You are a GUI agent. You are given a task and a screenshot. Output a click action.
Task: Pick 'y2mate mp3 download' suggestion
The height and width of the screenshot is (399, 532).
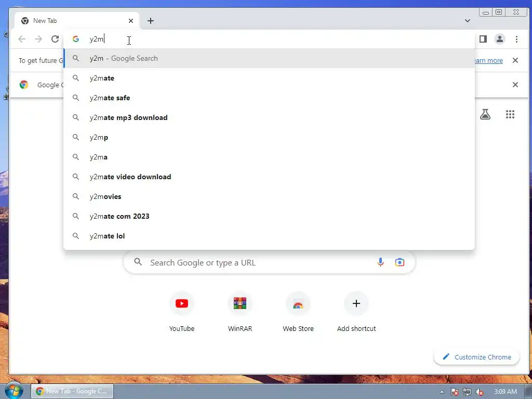point(269,117)
